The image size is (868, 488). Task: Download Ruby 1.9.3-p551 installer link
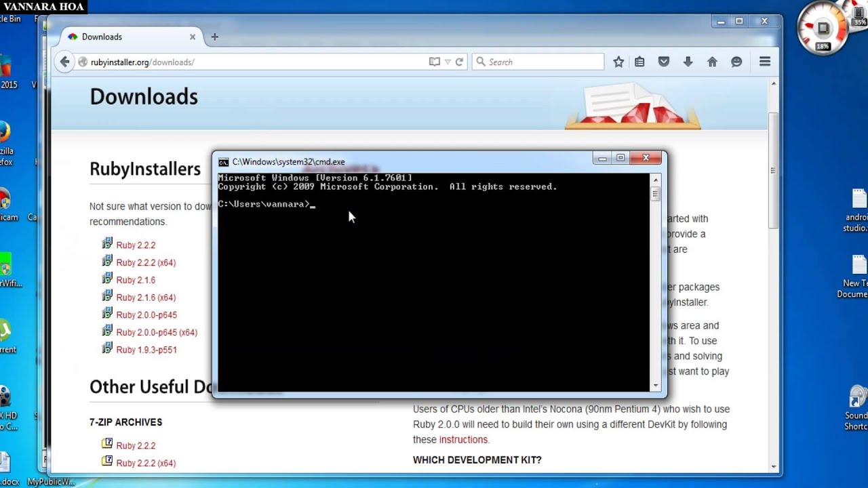click(x=146, y=350)
